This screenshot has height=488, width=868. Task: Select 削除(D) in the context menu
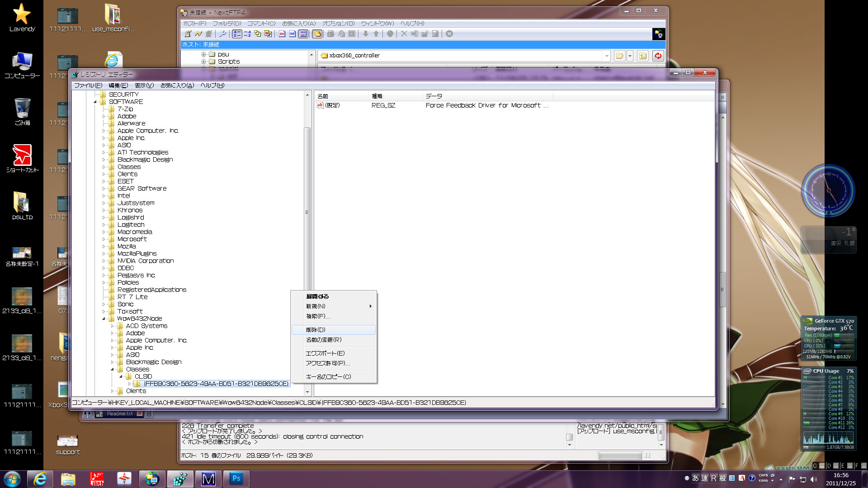tap(334, 330)
